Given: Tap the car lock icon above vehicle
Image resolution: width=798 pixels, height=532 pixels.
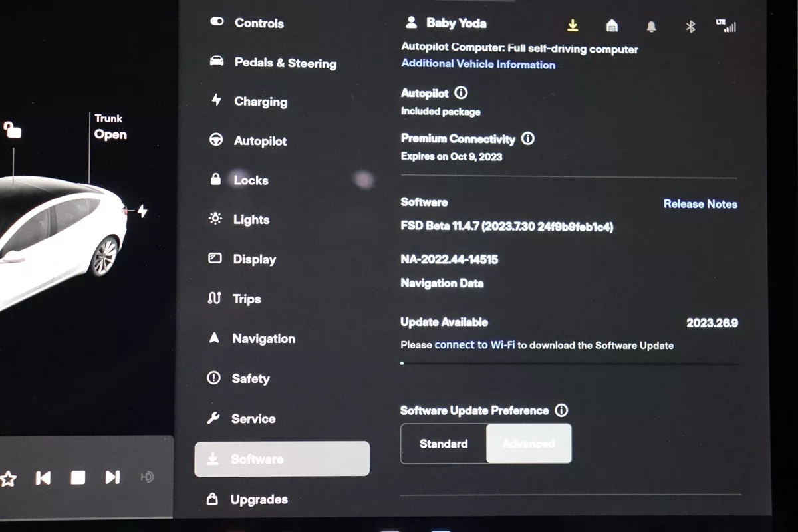Looking at the screenshot, I should click(x=12, y=129).
